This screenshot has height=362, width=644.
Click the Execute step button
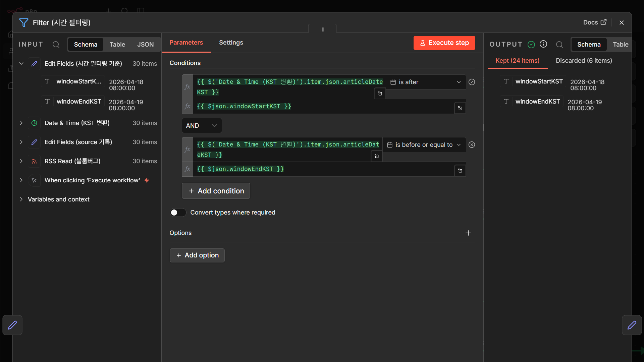point(444,43)
